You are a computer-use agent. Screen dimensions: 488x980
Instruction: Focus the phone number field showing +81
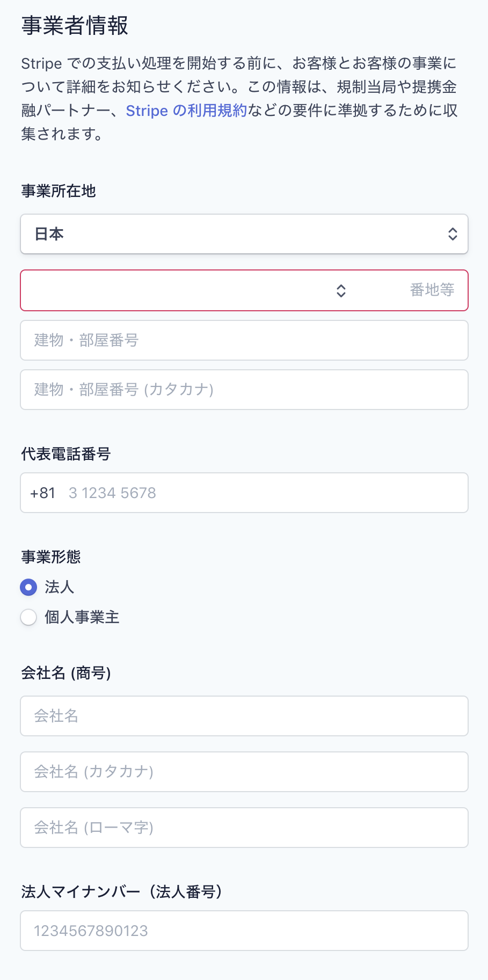click(244, 492)
